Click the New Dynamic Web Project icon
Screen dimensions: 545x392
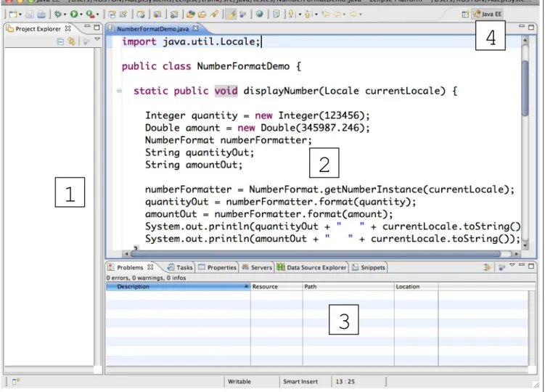(112, 15)
